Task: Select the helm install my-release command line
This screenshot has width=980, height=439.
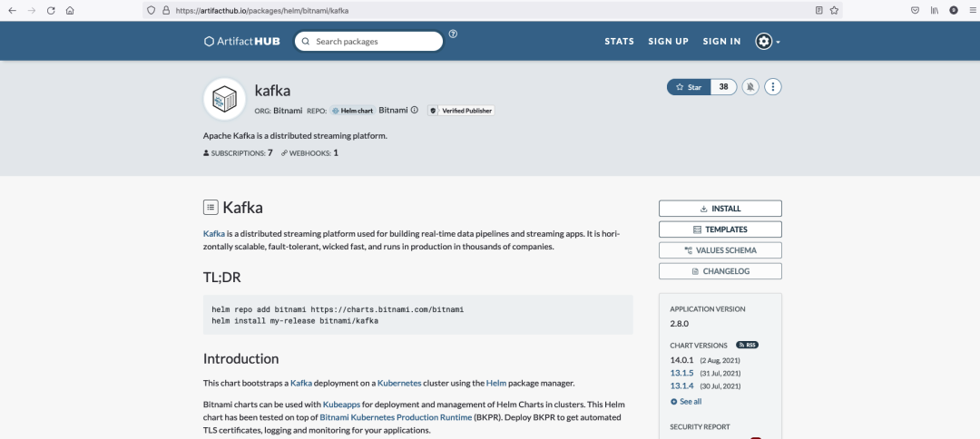Action: point(295,321)
